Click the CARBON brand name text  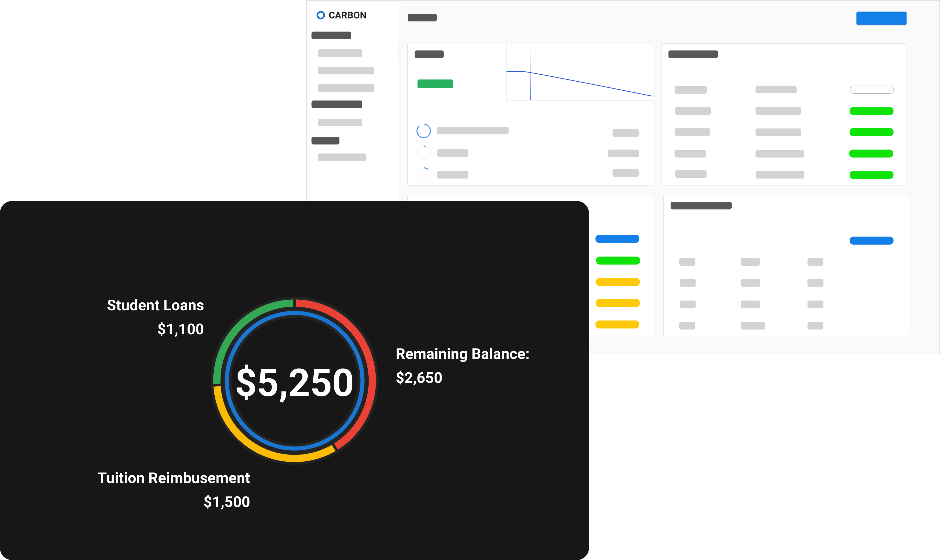pyautogui.click(x=347, y=15)
